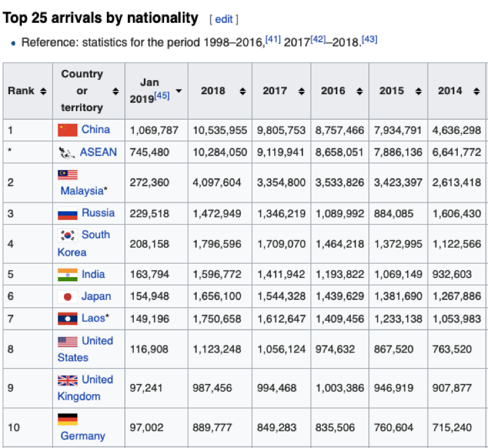
Task: Open the United Kingdom link
Action: 85,388
